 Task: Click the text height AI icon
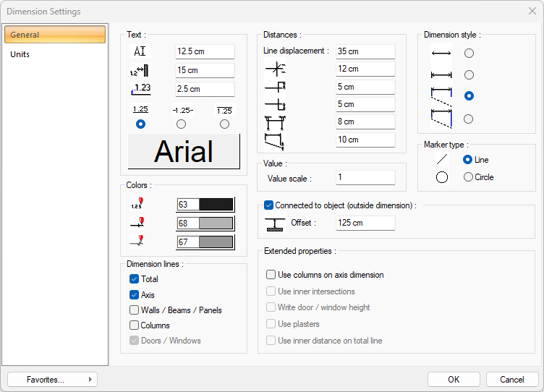[140, 51]
